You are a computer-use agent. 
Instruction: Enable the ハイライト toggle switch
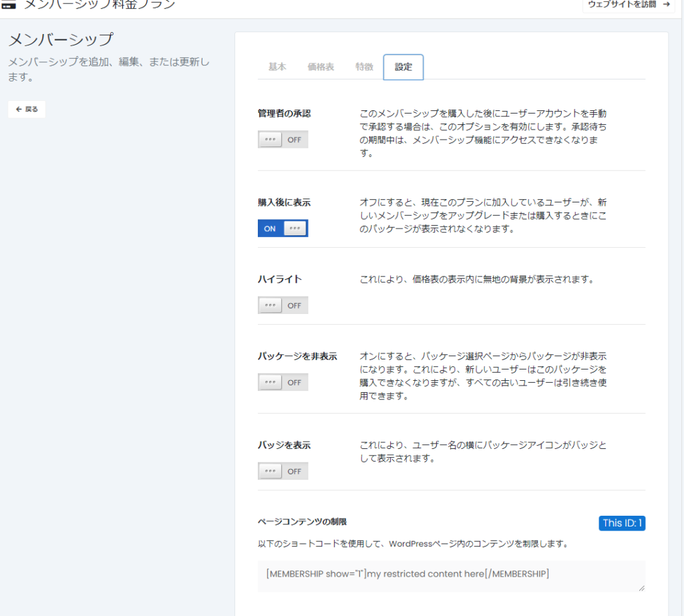pyautogui.click(x=283, y=305)
